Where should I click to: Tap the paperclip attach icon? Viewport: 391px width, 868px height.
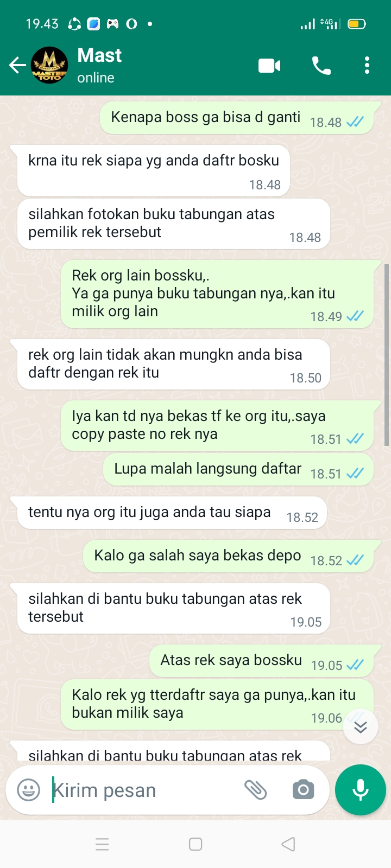pyautogui.click(x=255, y=790)
